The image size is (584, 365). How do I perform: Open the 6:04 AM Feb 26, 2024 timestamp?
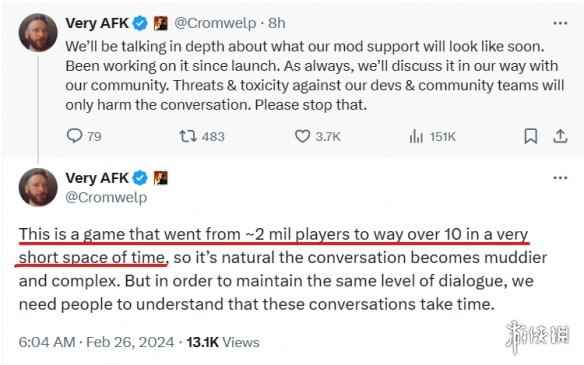tap(96, 342)
